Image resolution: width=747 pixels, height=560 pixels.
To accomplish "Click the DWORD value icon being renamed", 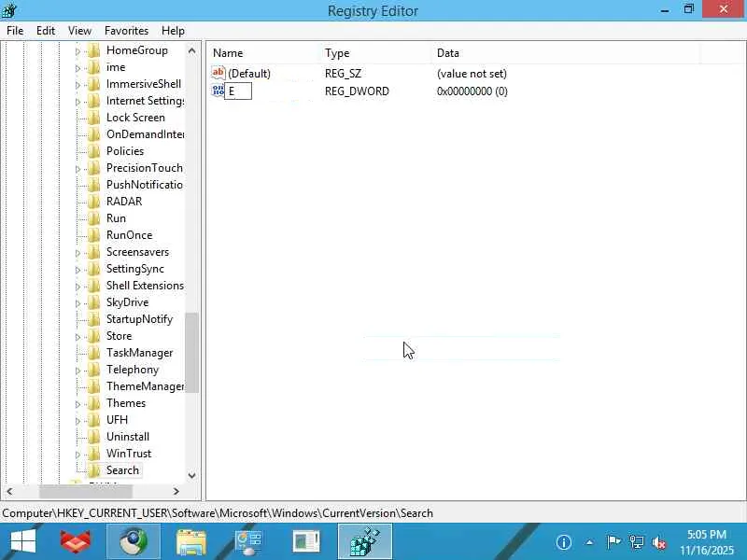I will [x=218, y=91].
